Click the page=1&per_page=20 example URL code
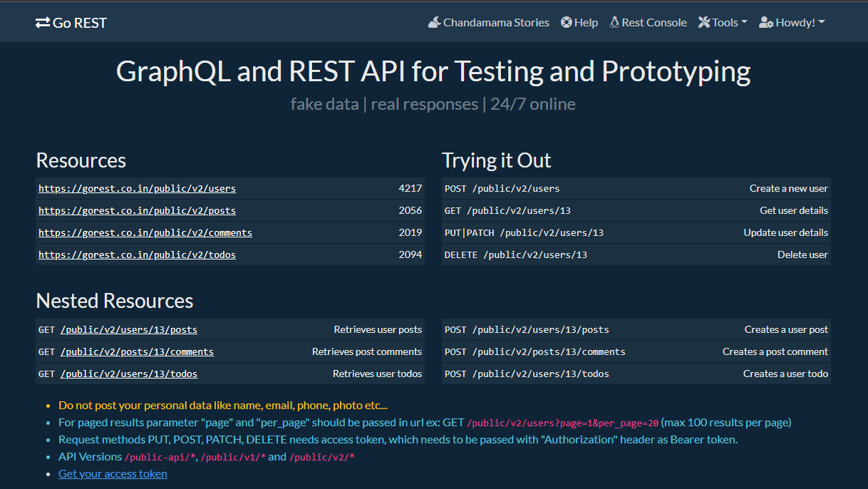The image size is (868, 489). [x=562, y=423]
